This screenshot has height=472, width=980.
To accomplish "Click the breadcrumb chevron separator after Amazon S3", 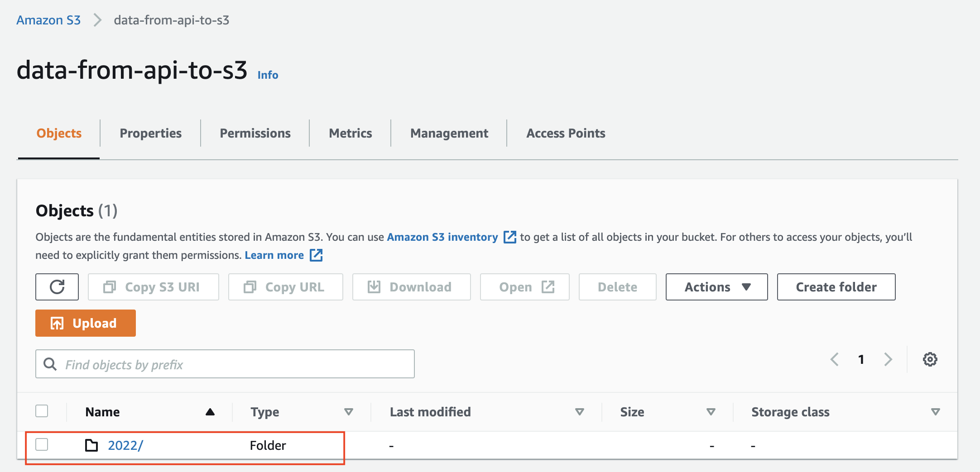I will (x=97, y=20).
